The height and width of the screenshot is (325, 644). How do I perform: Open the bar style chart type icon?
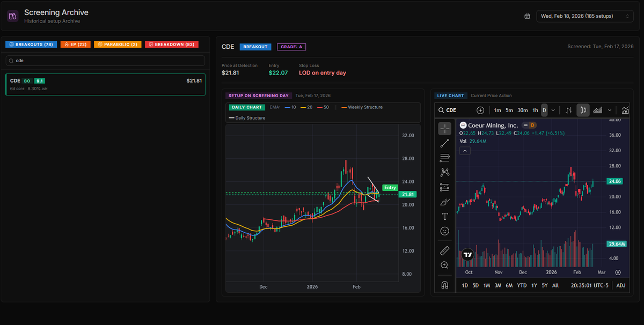[x=569, y=110]
